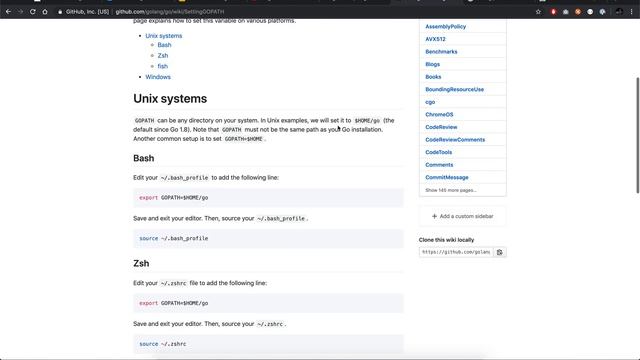Open the Bash link in contents list
Screen dimensions: 640x360
coord(164,45)
